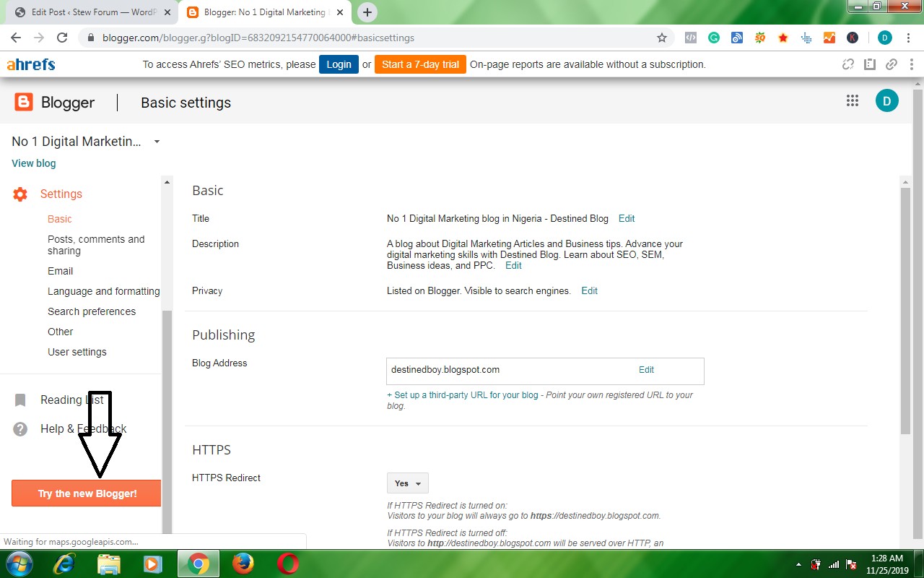Open the HTTPS Redirect Yes dropdown
This screenshot has height=578, width=924.
pos(408,483)
